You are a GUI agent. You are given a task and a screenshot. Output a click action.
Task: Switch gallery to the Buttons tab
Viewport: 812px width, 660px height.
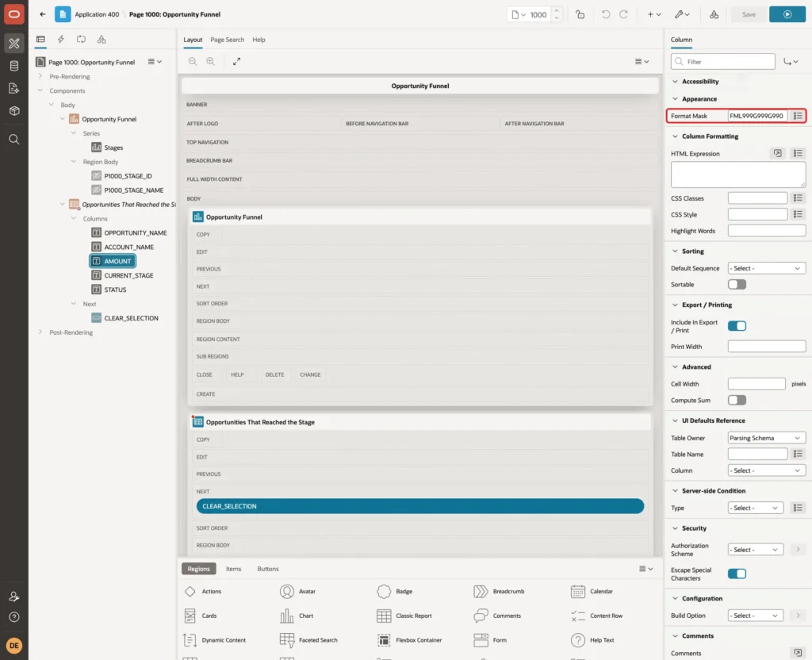(x=268, y=569)
